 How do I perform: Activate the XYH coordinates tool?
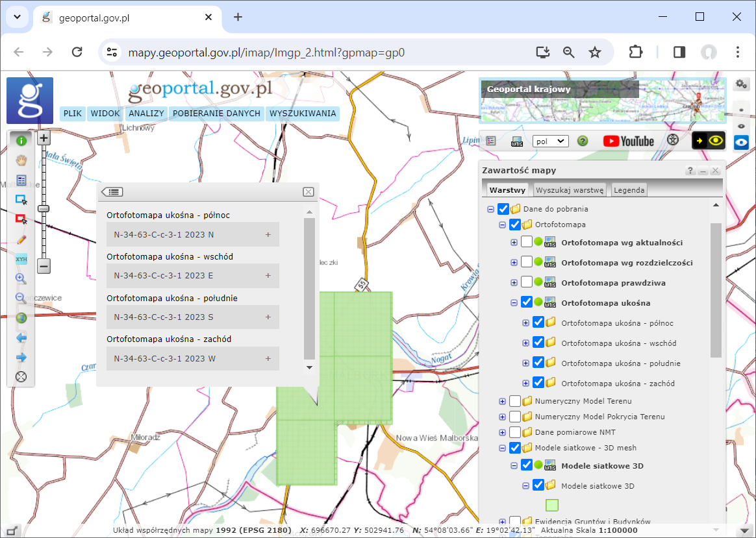pyautogui.click(x=21, y=258)
